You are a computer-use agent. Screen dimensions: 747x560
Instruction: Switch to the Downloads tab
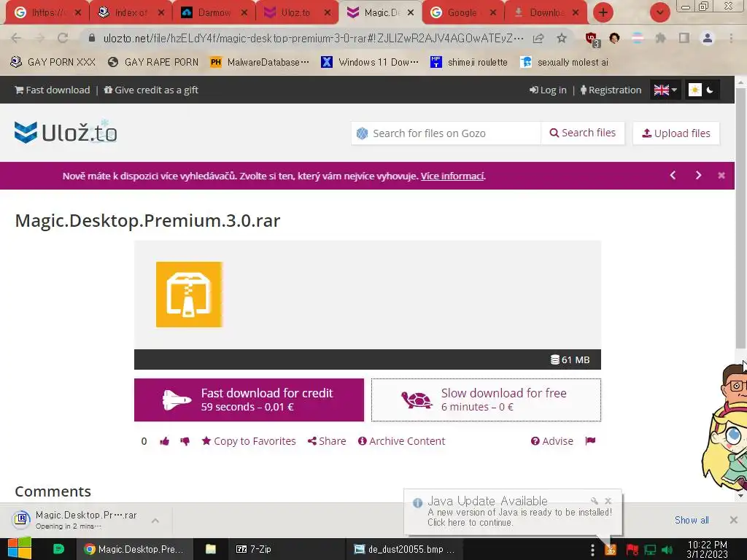[546, 13]
